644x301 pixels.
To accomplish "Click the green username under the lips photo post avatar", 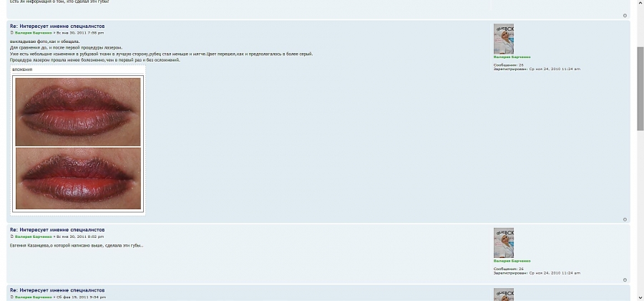I will coord(512,57).
